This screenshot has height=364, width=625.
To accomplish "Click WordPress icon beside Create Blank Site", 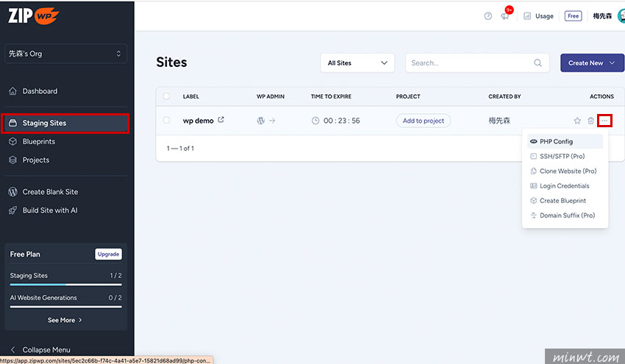I will click(x=12, y=192).
